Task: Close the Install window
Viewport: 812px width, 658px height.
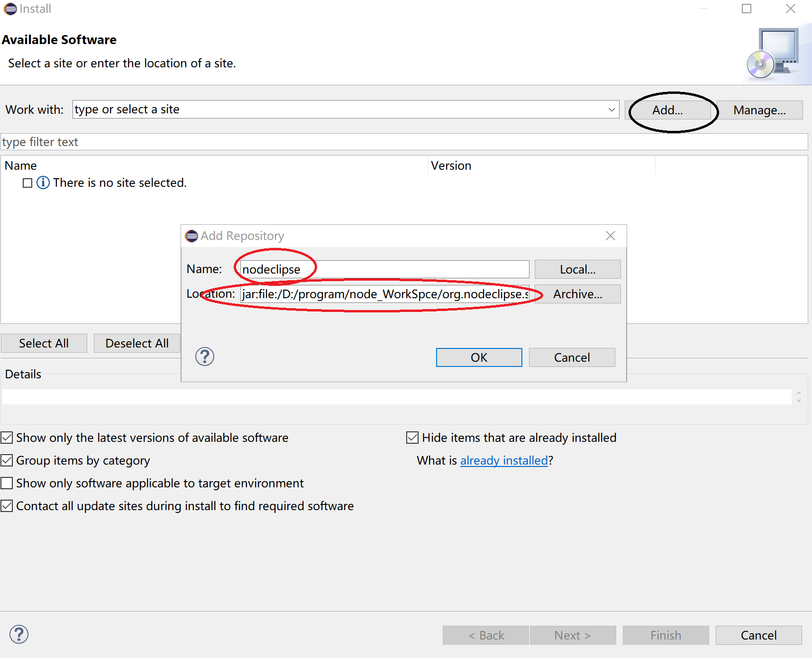Action: click(x=791, y=9)
